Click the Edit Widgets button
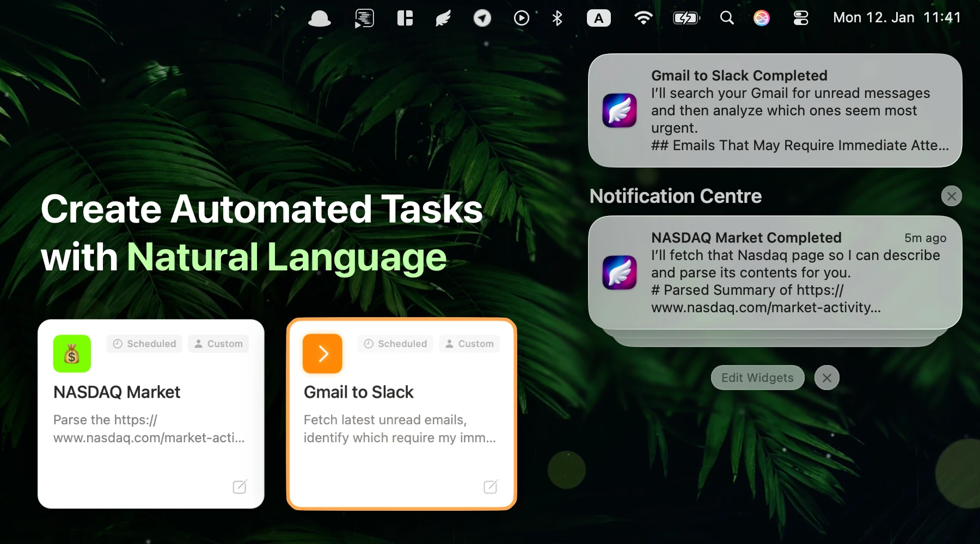Image resolution: width=980 pixels, height=544 pixels. click(757, 377)
